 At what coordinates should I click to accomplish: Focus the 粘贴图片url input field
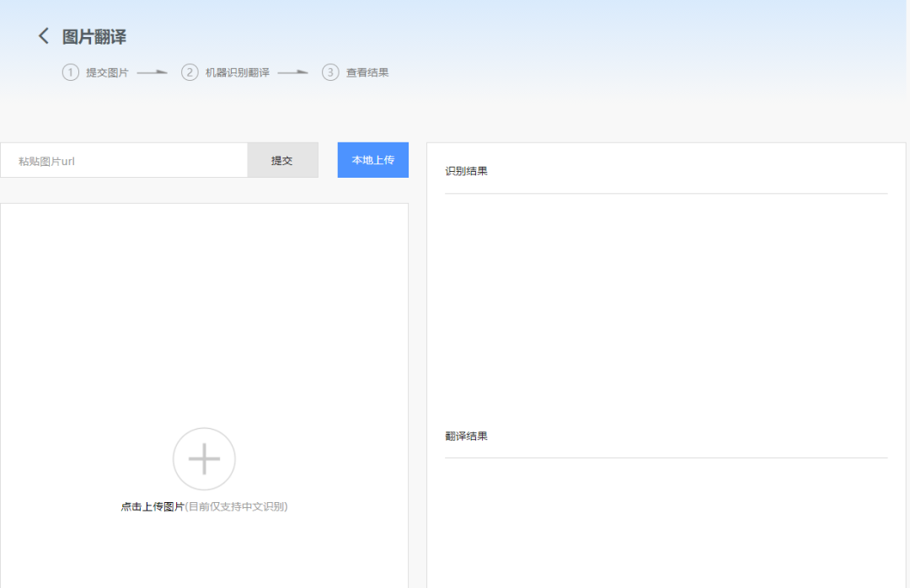125,160
